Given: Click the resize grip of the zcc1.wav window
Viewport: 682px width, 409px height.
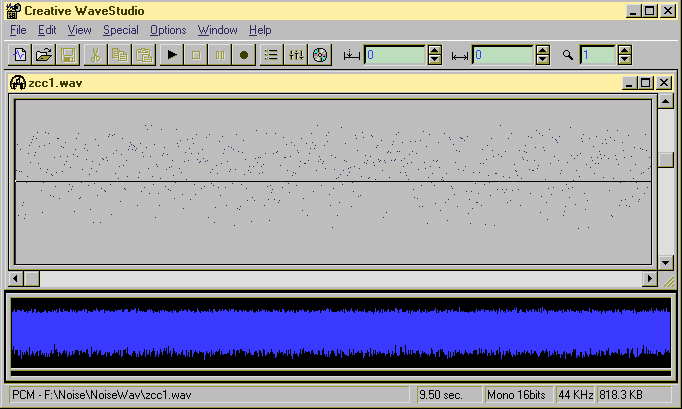Looking at the screenshot, I should pyautogui.click(x=669, y=281).
